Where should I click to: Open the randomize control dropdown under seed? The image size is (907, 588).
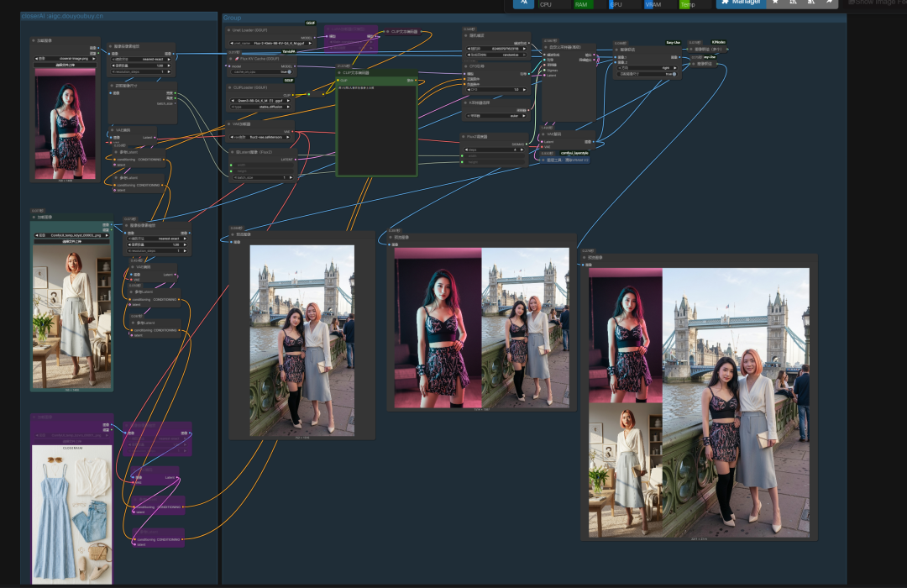tap(497, 55)
